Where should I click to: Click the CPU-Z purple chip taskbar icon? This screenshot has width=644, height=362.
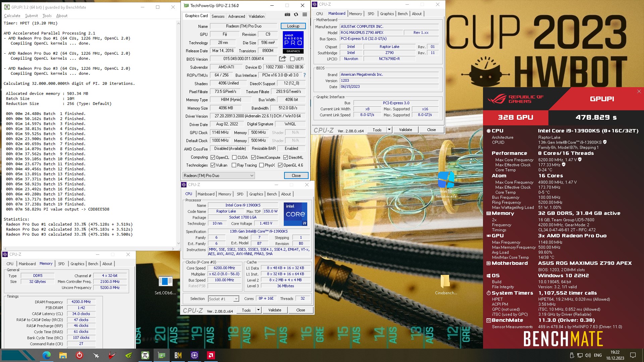tap(195, 355)
